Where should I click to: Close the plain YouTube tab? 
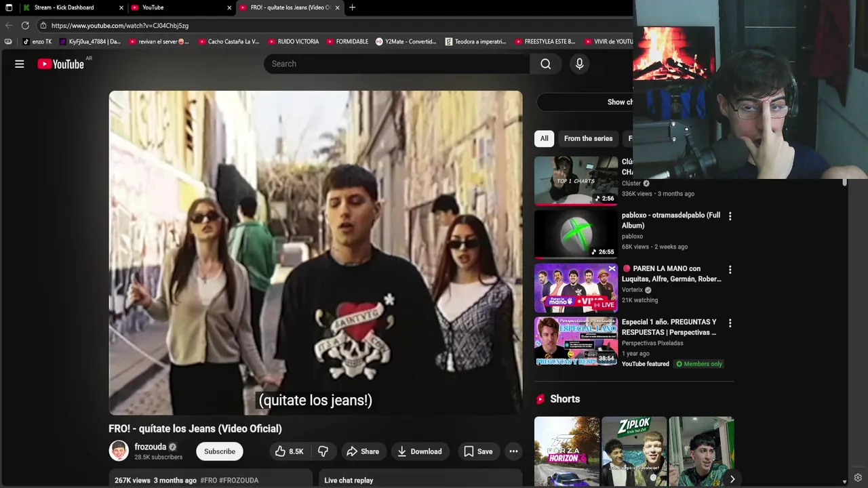(x=229, y=7)
